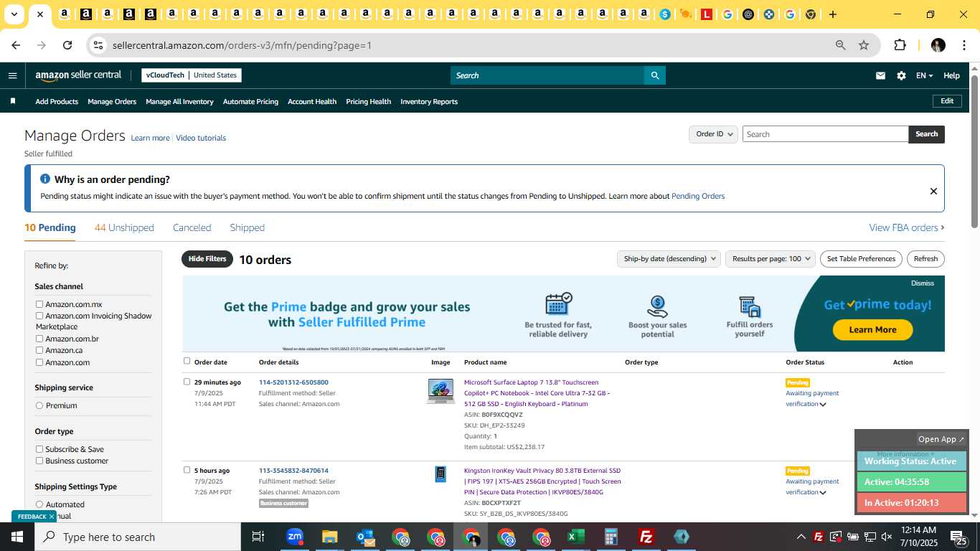Click Set Table Preferences button
The image size is (980, 551).
(x=861, y=259)
